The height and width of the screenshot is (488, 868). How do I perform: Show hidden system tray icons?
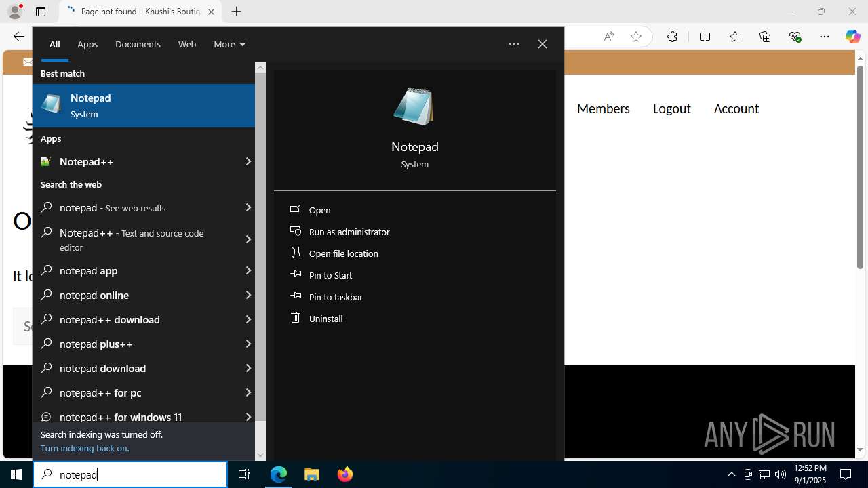click(731, 474)
